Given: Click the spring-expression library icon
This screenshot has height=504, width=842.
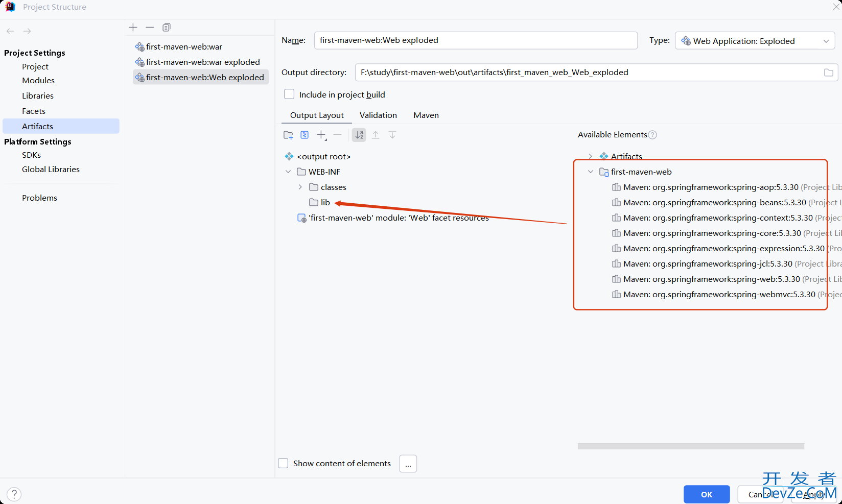Looking at the screenshot, I should tap(617, 248).
